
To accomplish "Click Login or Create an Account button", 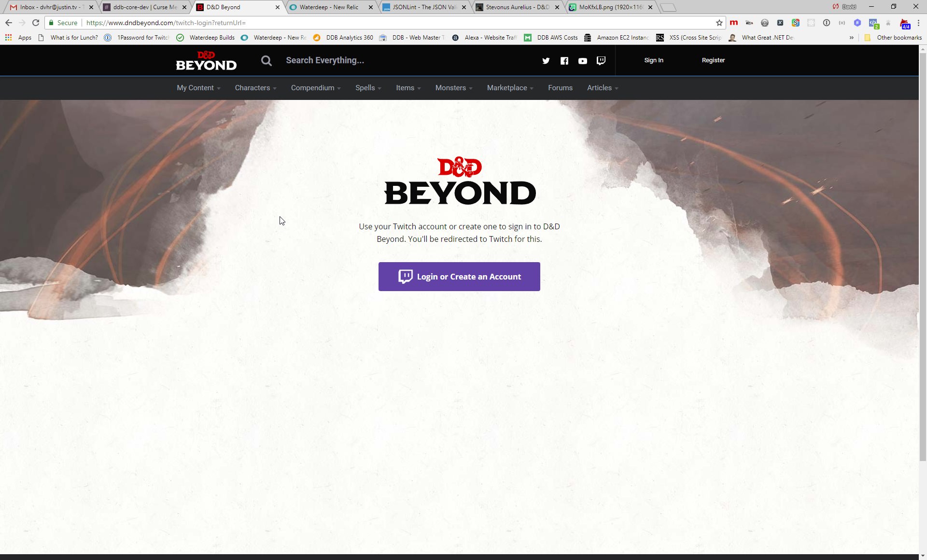I will (459, 277).
